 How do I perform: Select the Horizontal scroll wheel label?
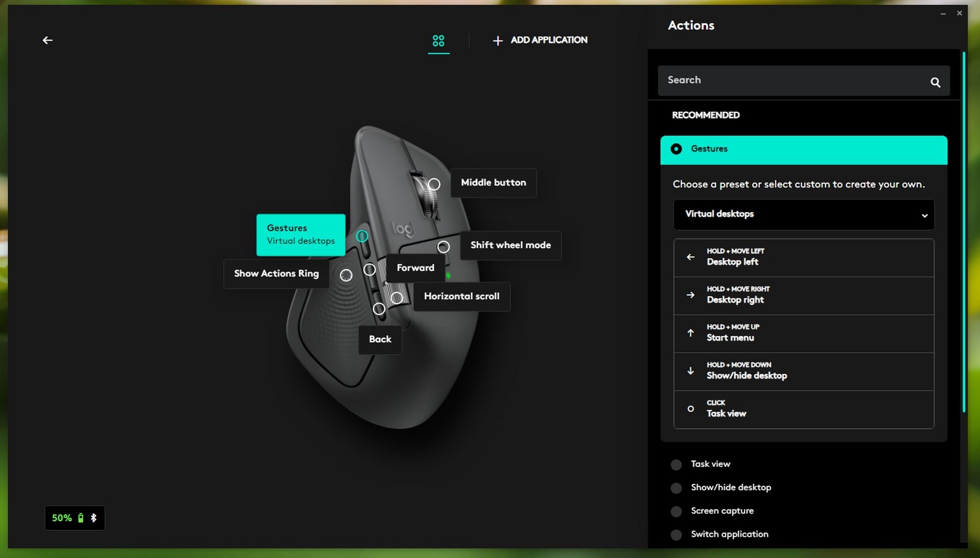tap(461, 296)
